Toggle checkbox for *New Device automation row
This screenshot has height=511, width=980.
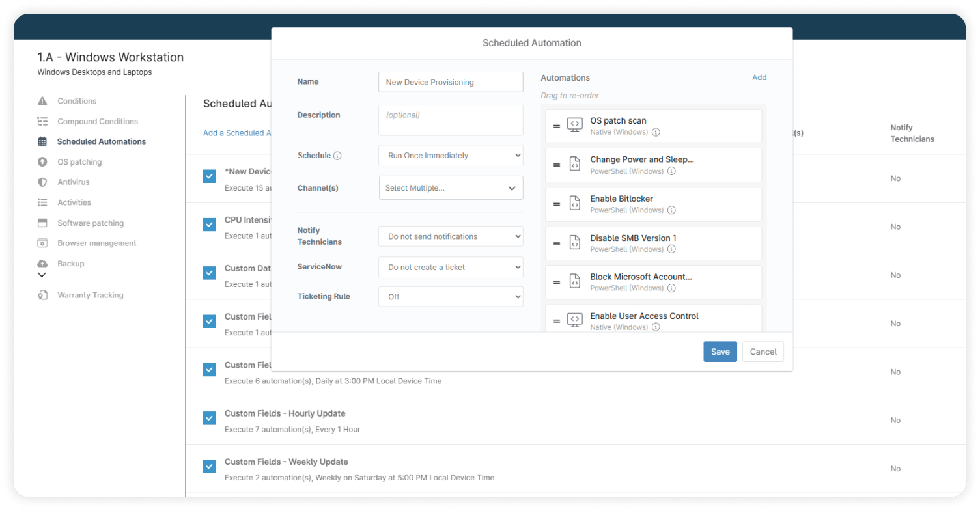coord(209,176)
